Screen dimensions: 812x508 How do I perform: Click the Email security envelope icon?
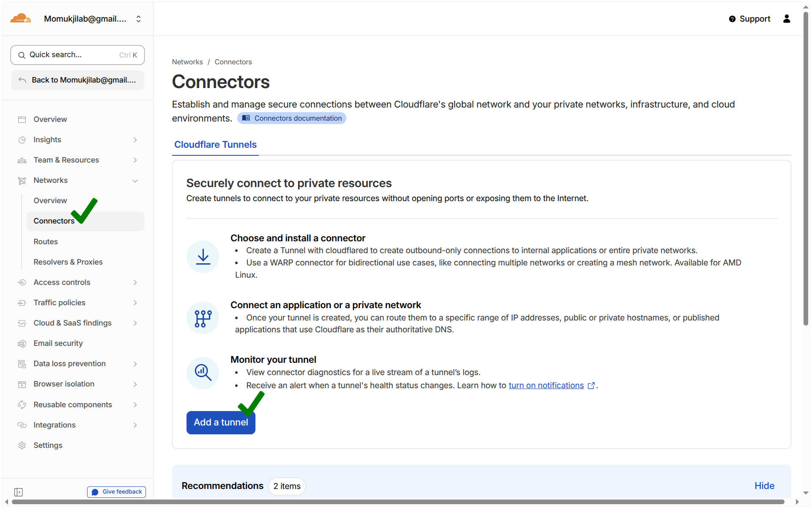pyautogui.click(x=22, y=343)
